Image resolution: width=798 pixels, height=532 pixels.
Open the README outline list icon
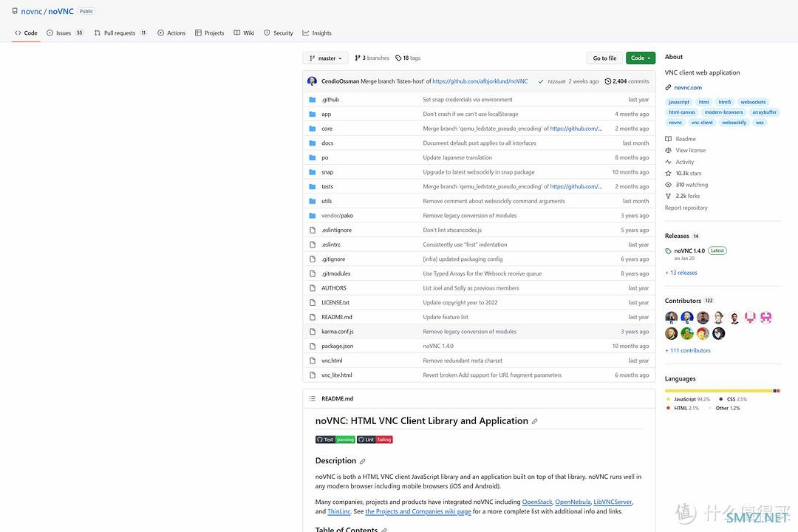click(313, 398)
